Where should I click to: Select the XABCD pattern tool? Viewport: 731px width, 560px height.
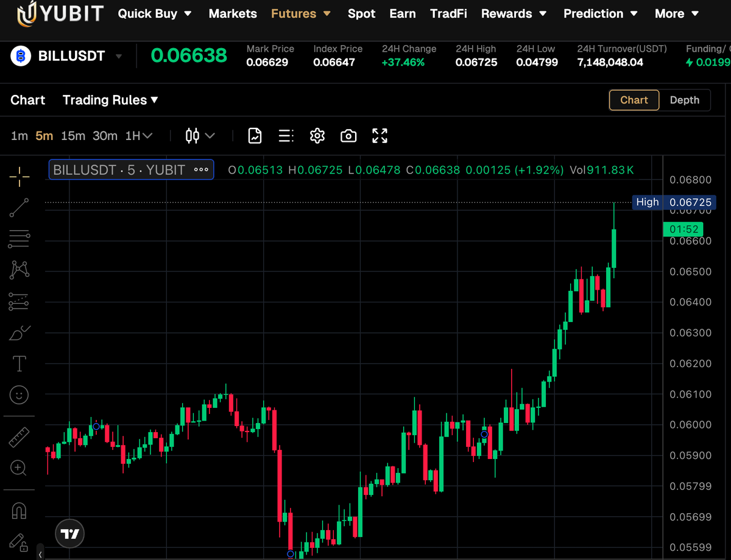pos(19,270)
